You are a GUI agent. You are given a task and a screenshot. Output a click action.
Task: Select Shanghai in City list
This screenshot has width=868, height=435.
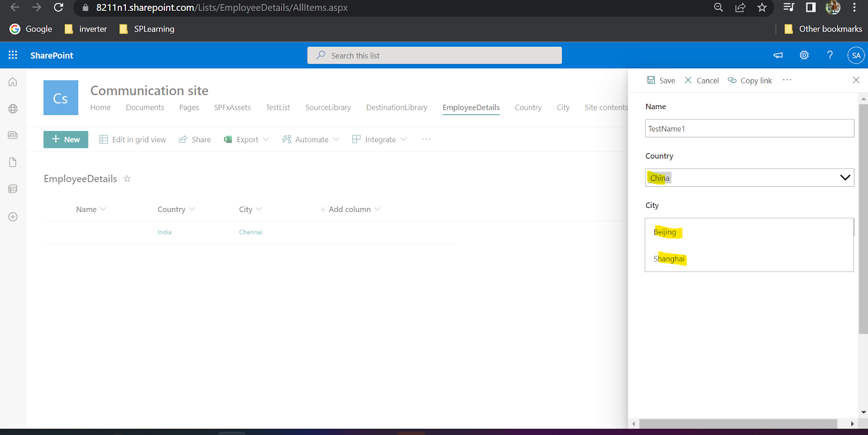749,259
